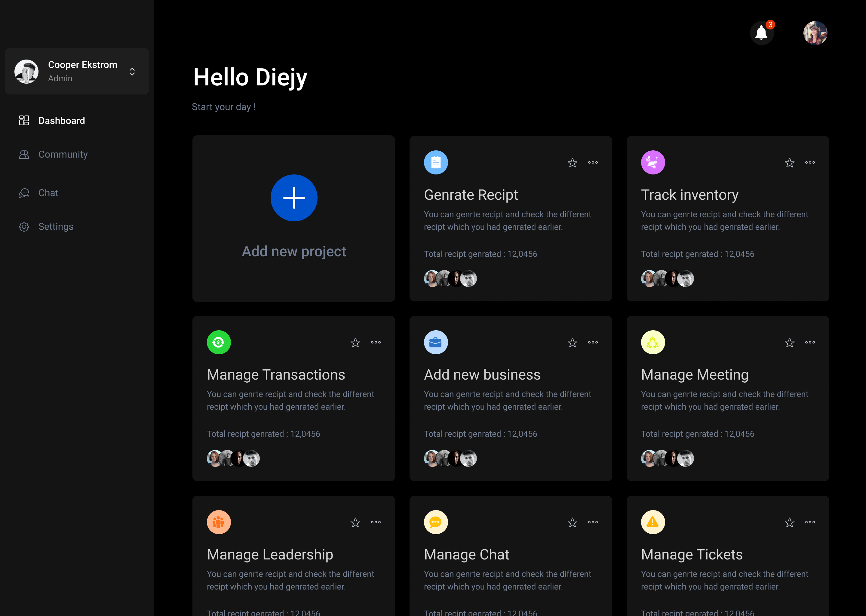The width and height of the screenshot is (866, 616).
Task: Click the Add new business briefcase icon
Action: click(436, 342)
